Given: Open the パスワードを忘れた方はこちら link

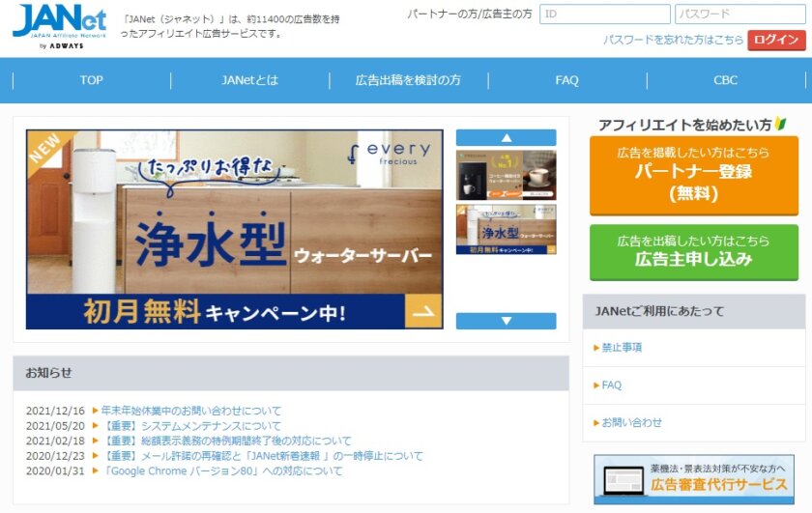Looking at the screenshot, I should [x=673, y=40].
